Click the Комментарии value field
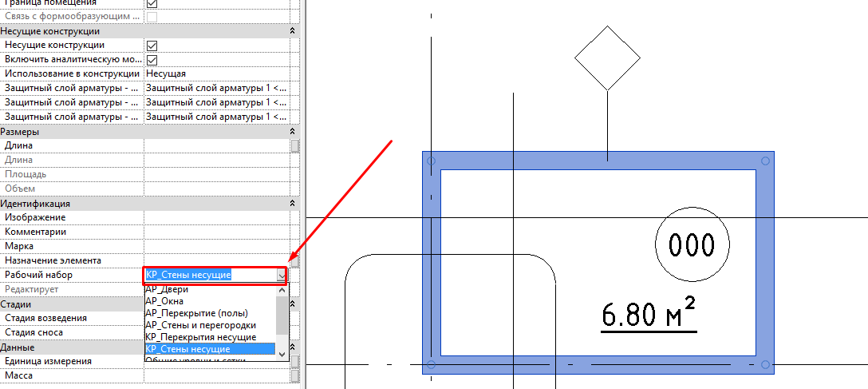The width and height of the screenshot is (868, 389). 215,232
